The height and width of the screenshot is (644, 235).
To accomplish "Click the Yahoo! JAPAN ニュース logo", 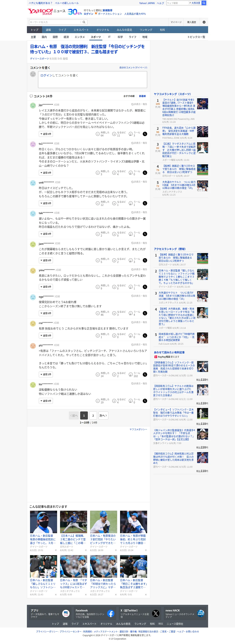I will click(46, 12).
